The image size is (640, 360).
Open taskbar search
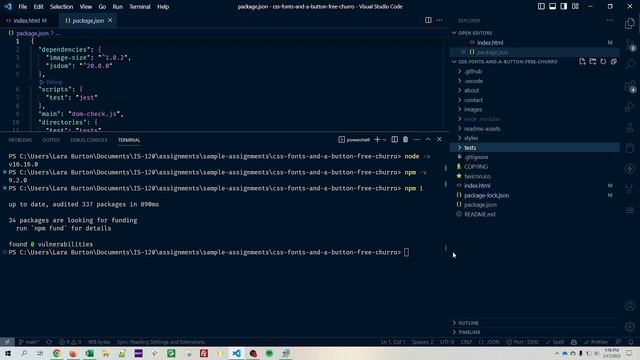tap(24, 353)
